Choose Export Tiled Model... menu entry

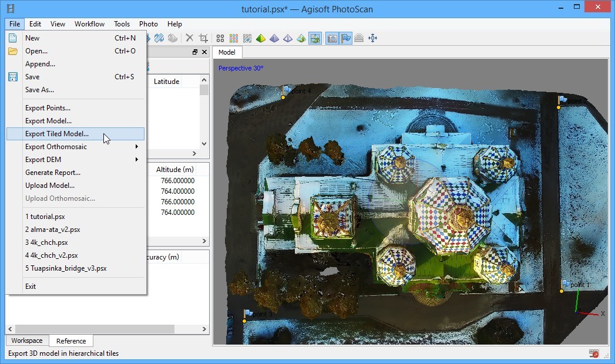point(75,134)
